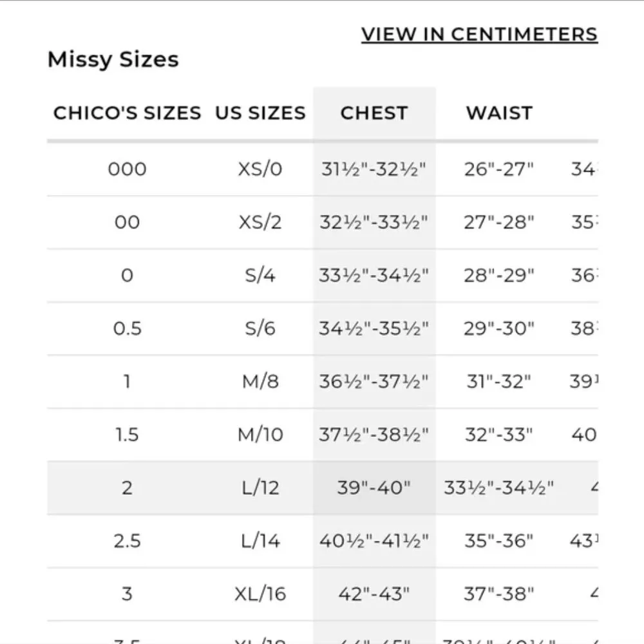Select the Chest column header
This screenshot has height=644, width=644.
(374, 113)
